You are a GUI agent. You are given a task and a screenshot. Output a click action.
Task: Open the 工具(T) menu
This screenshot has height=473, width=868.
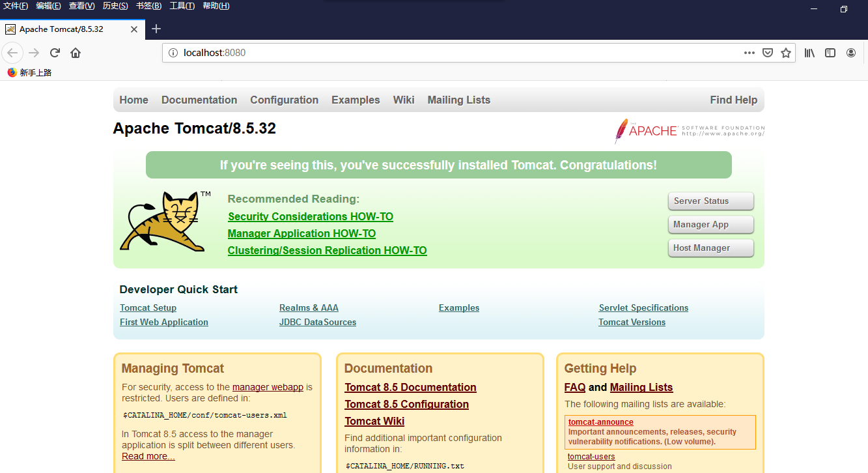(182, 6)
